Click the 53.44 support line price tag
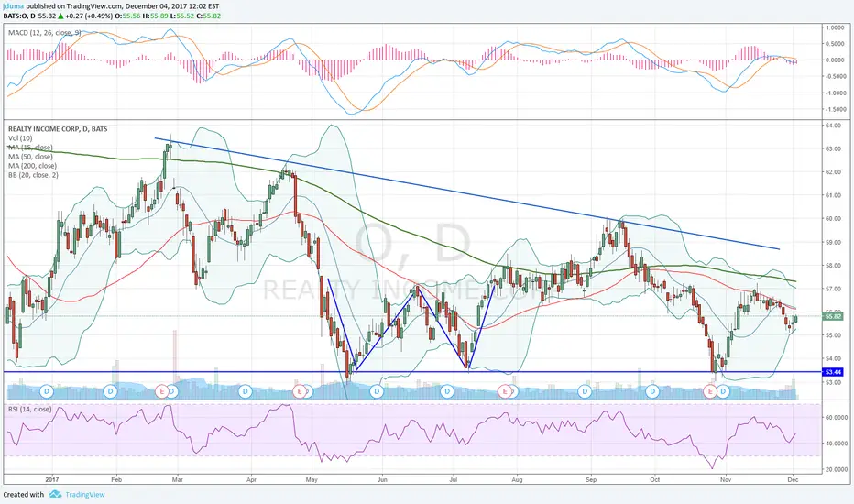This screenshot has height=504, width=854. click(833, 372)
